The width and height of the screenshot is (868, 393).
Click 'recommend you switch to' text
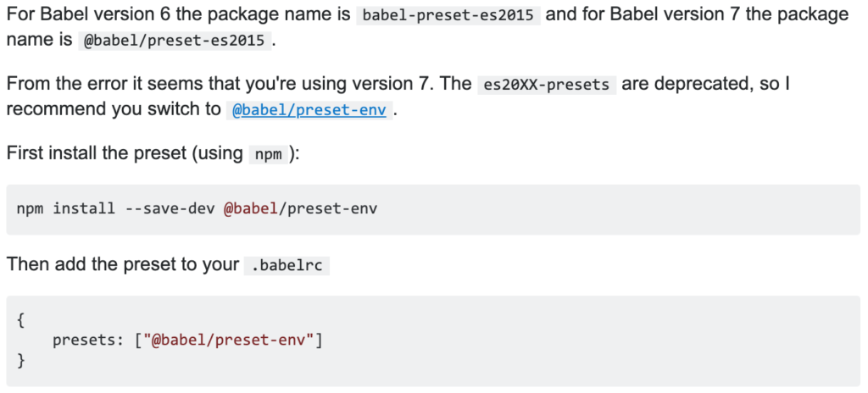point(114,109)
